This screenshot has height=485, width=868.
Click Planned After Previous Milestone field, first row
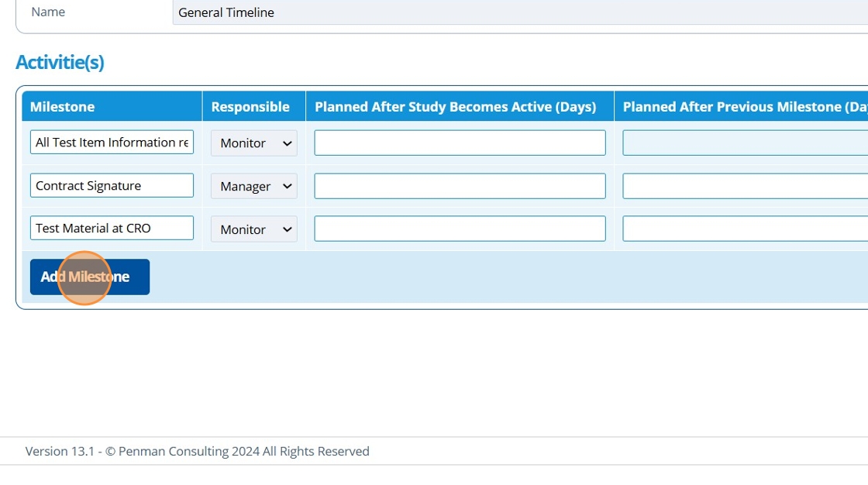point(744,143)
